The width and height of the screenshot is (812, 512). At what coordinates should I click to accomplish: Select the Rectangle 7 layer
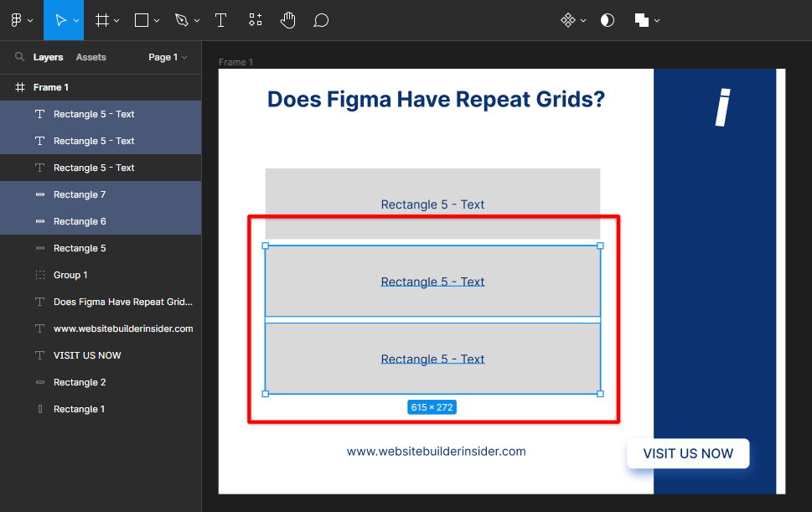(80, 194)
